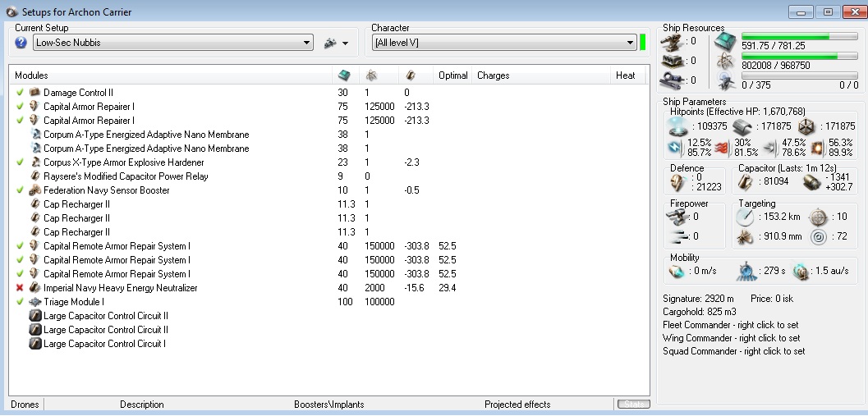Viewport: 868px width, 416px height.
Task: Click the Triage Module I icon
Action: (x=34, y=301)
